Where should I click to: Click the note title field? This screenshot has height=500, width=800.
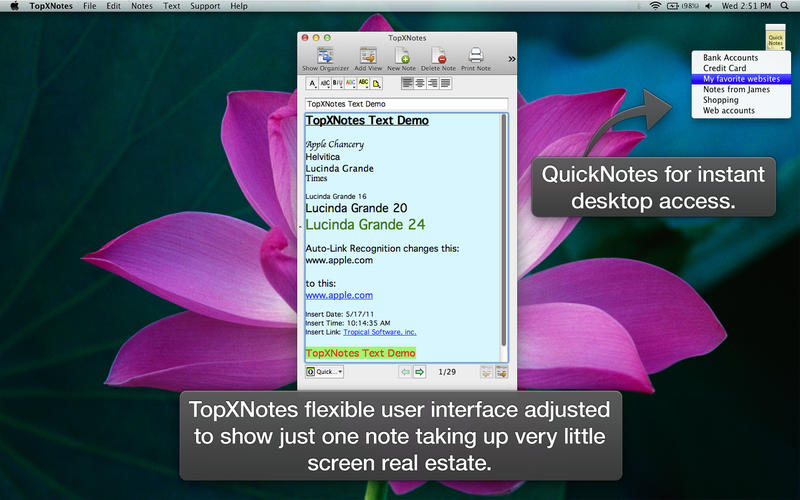pyautogui.click(x=406, y=103)
